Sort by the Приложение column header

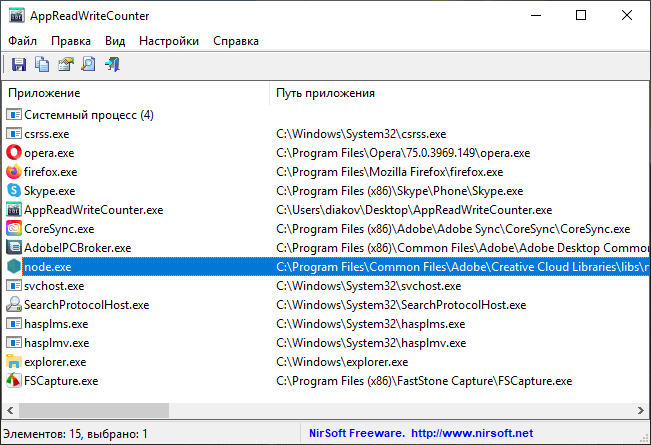click(136, 93)
